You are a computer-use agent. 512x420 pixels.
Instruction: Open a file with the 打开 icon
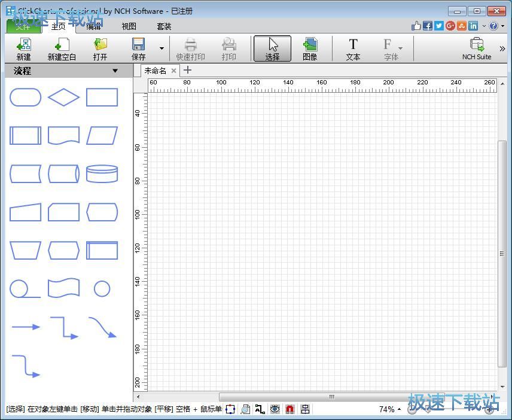coord(100,49)
